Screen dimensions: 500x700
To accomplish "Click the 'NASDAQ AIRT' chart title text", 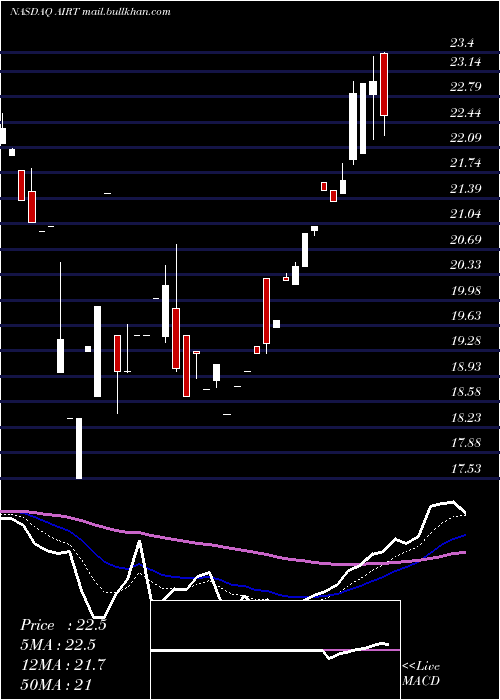I will (x=45, y=12).
